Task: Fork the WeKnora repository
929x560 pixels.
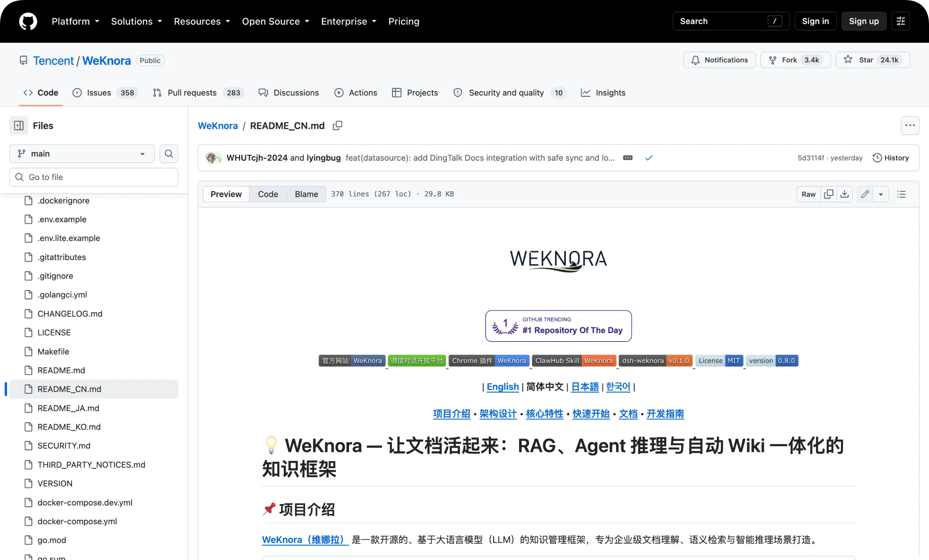Action: [x=795, y=60]
